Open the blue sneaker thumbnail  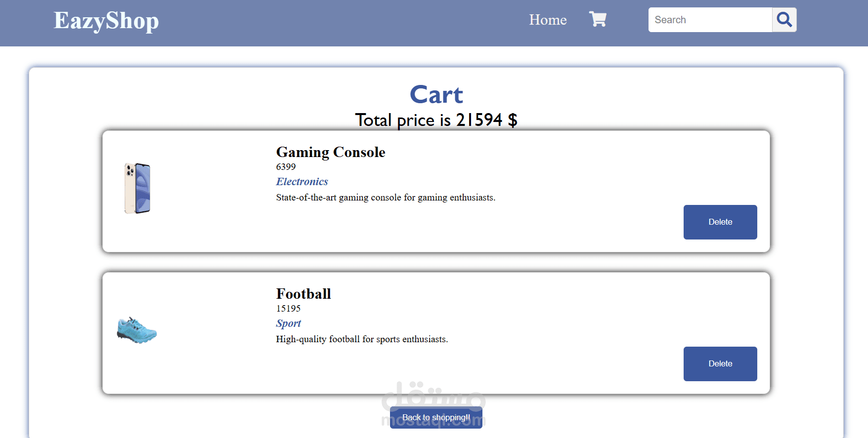pyautogui.click(x=136, y=330)
